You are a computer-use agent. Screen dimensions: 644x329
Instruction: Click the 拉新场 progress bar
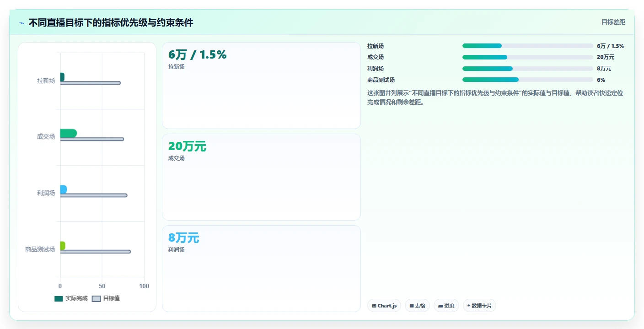click(527, 46)
